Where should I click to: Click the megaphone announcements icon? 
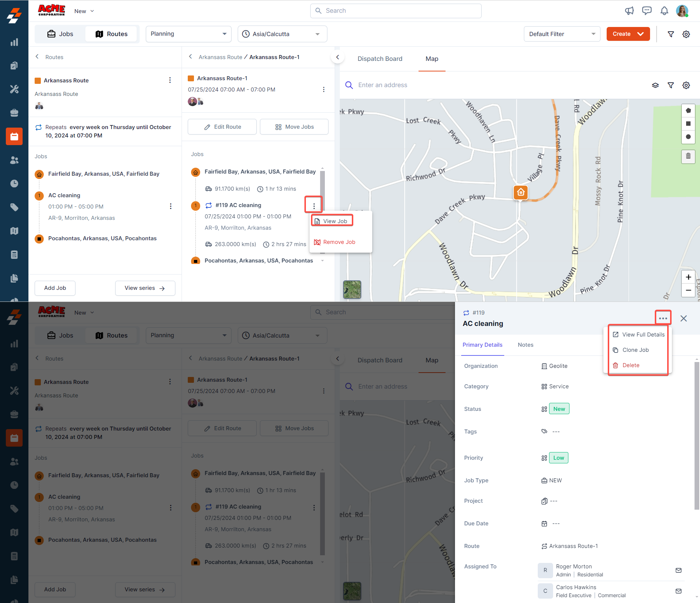pyautogui.click(x=629, y=11)
